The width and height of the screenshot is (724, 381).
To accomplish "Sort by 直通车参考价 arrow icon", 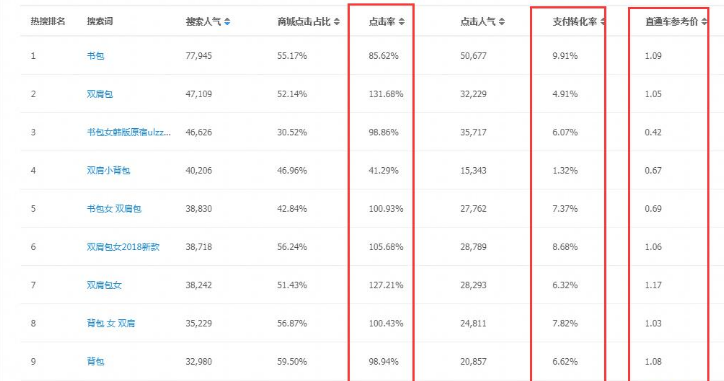I will pyautogui.click(x=704, y=22).
